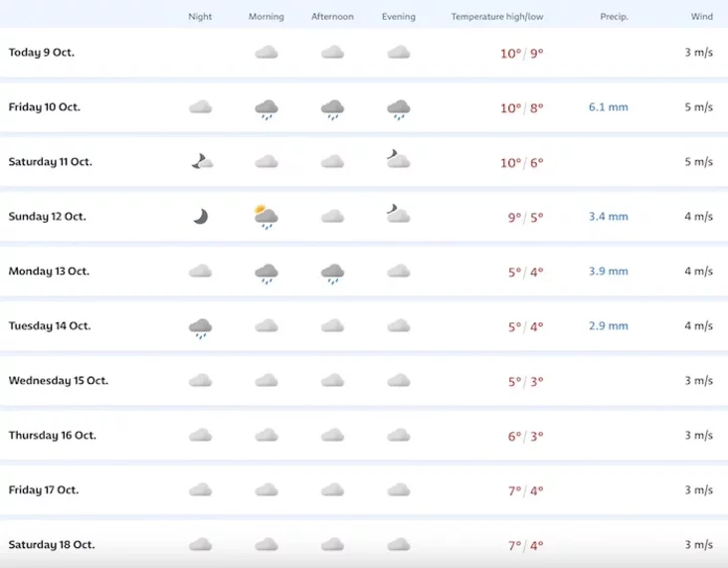The height and width of the screenshot is (568, 728).
Task: Click Saturday 11 Oct. night partly cloudy moon icon
Action: click(x=202, y=161)
